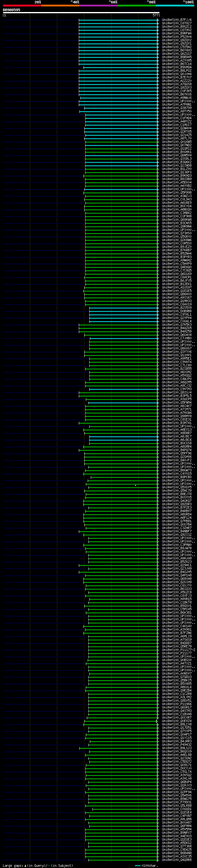
Task: Click the white query sequence ruler bar
Action: (81, 13)
